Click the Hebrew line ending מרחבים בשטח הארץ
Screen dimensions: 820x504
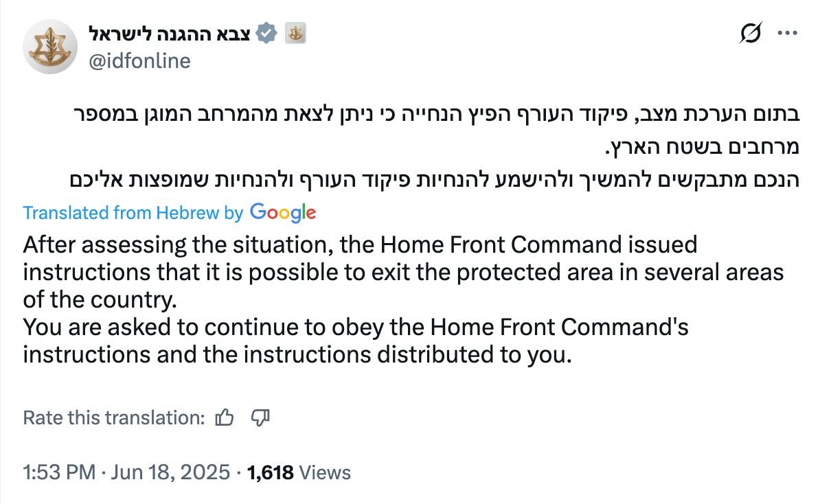702,147
